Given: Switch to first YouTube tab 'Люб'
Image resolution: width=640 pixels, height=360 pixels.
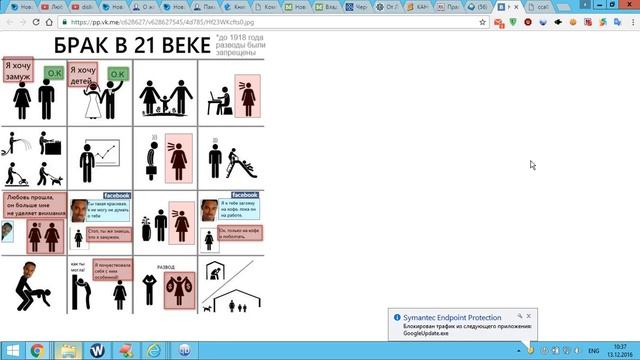Looking at the screenshot, I should click(52, 7).
